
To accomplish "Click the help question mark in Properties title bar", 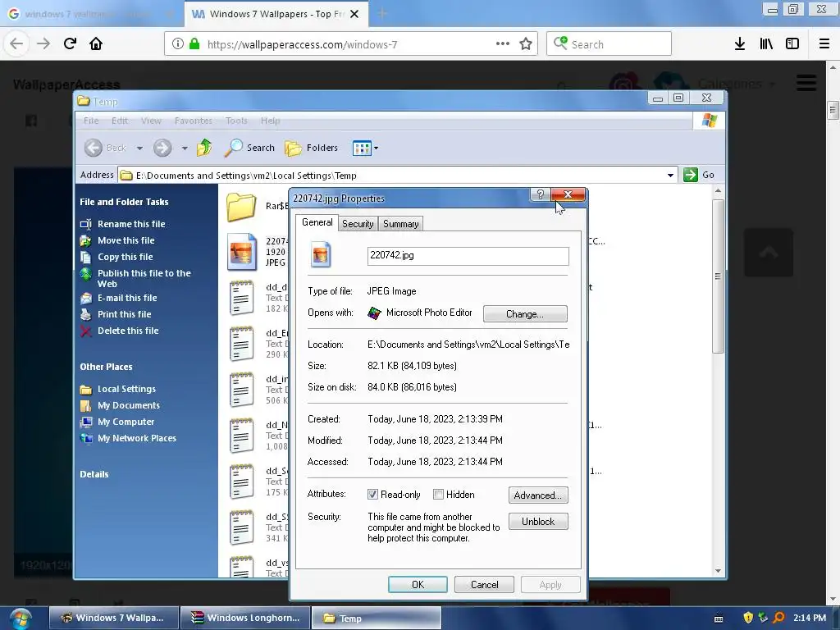I will pos(541,194).
